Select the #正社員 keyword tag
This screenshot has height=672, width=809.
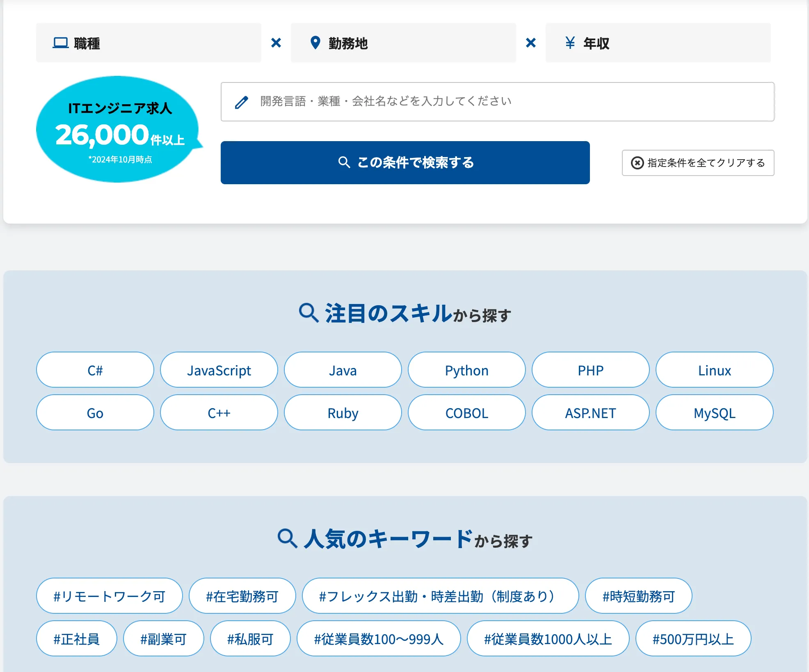[77, 639]
